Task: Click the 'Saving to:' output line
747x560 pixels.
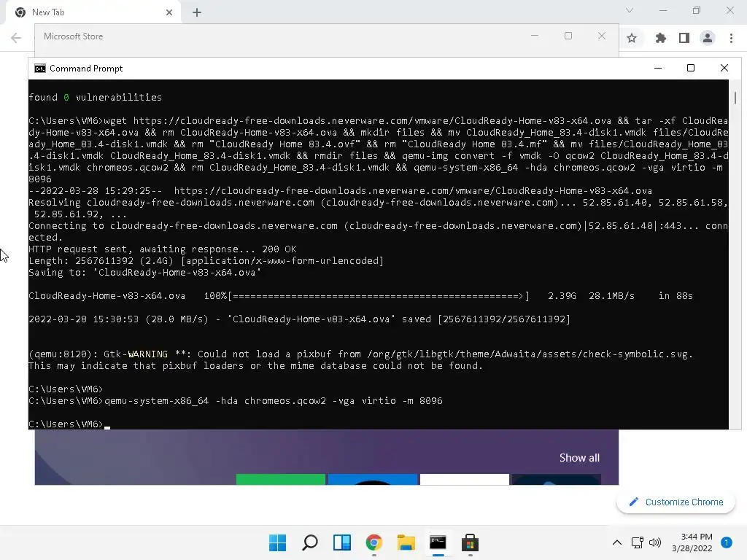Action: pos(145,273)
